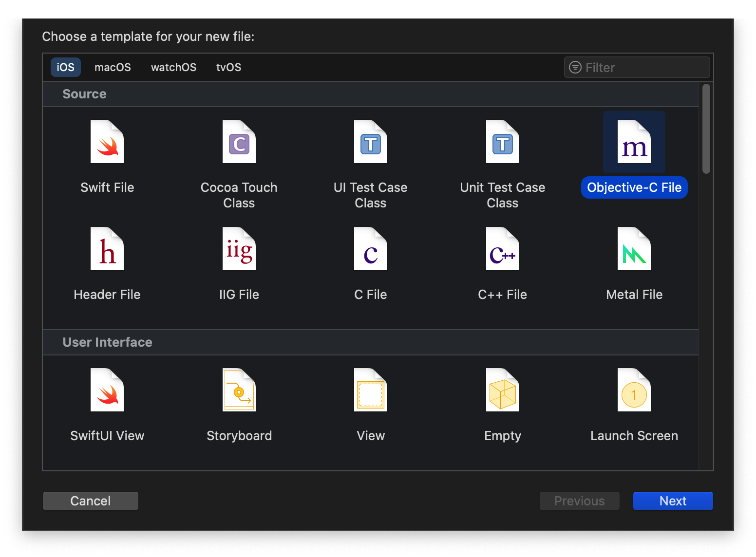Pick the UI Test Case Class icon
756x557 pixels.
click(371, 142)
